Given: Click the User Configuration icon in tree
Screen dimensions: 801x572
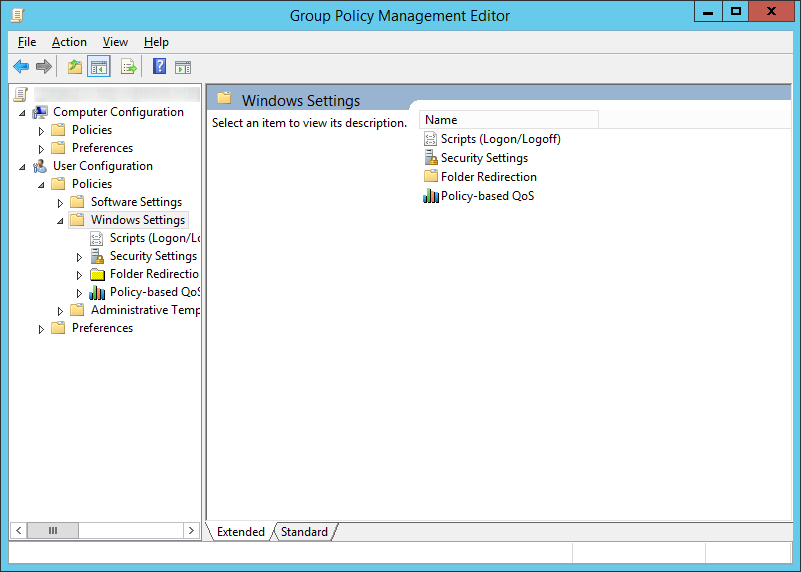Looking at the screenshot, I should pyautogui.click(x=40, y=166).
